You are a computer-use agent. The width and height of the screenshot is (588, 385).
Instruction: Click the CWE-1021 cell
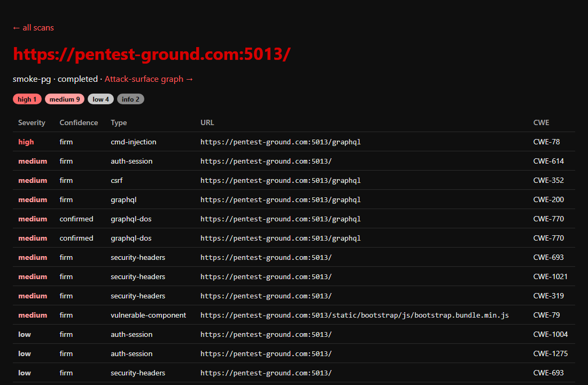[551, 276]
